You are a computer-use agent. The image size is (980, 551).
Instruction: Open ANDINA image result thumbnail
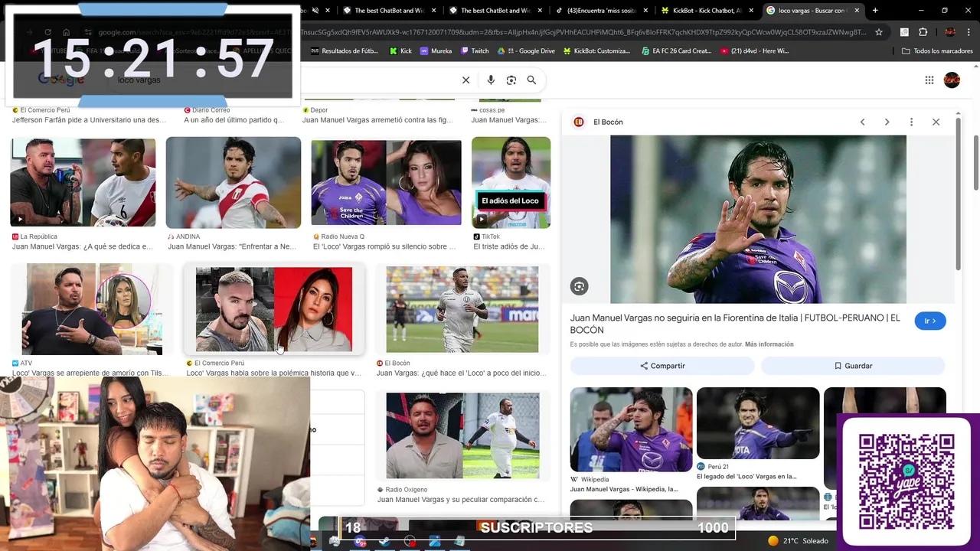click(x=234, y=183)
